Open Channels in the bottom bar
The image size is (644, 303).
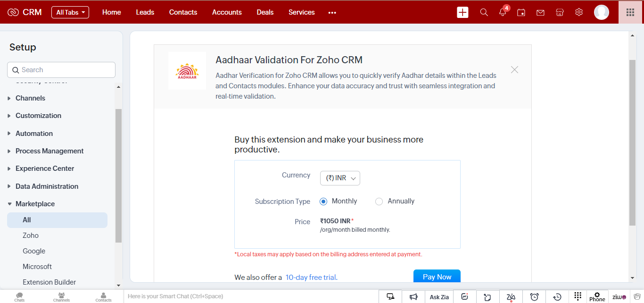pos(61,297)
